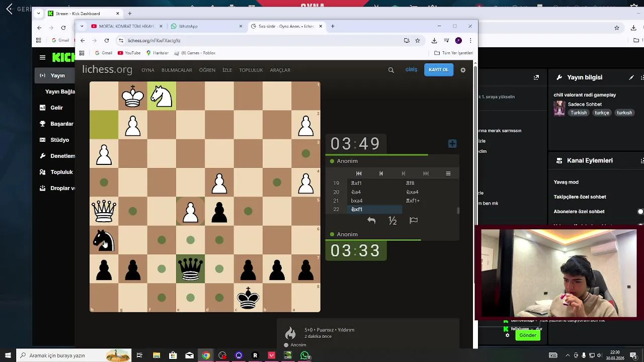Open Chrome downloads icon

click(x=434, y=40)
